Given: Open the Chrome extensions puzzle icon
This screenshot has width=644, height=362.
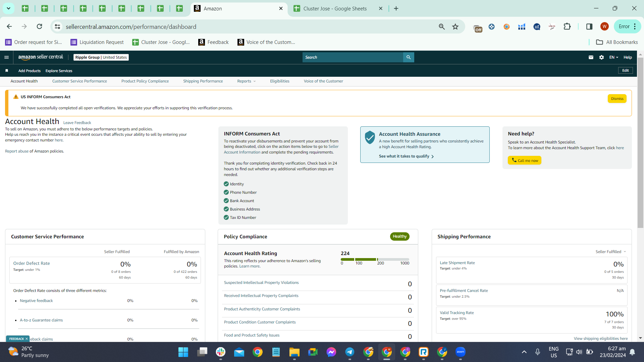Looking at the screenshot, I should [x=567, y=26].
